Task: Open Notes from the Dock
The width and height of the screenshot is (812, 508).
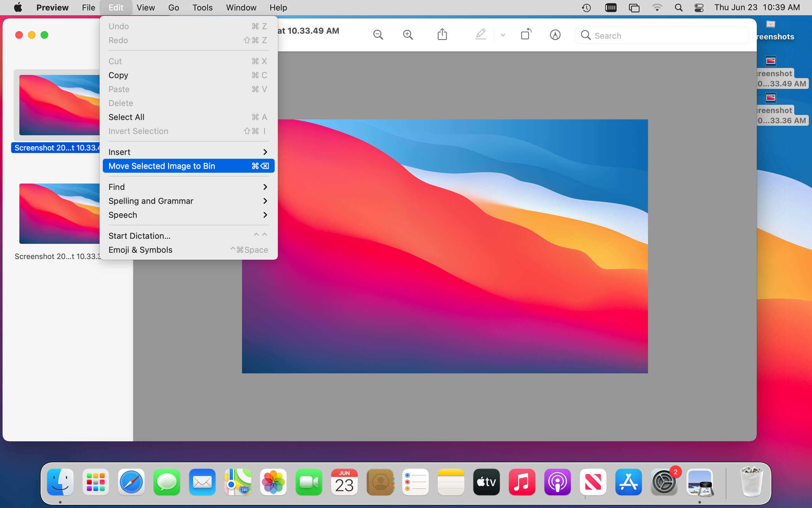Action: (451, 482)
